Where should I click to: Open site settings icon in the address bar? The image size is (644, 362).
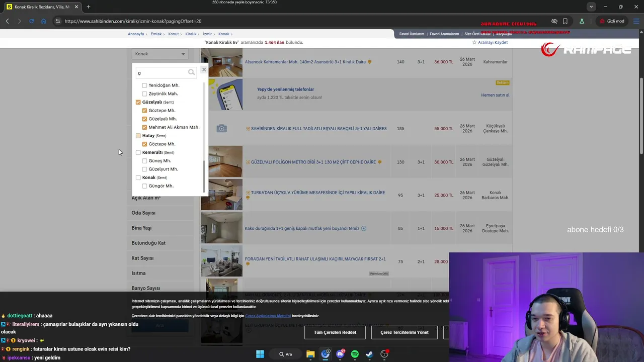click(x=58, y=21)
